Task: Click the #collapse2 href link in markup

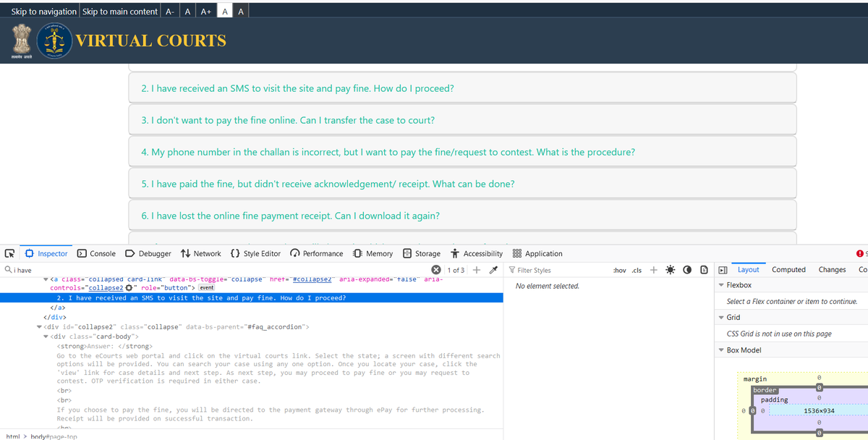Action: click(312, 279)
